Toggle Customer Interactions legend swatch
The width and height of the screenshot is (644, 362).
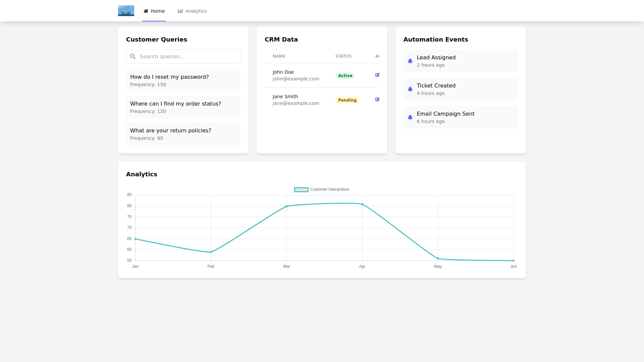coord(301,190)
